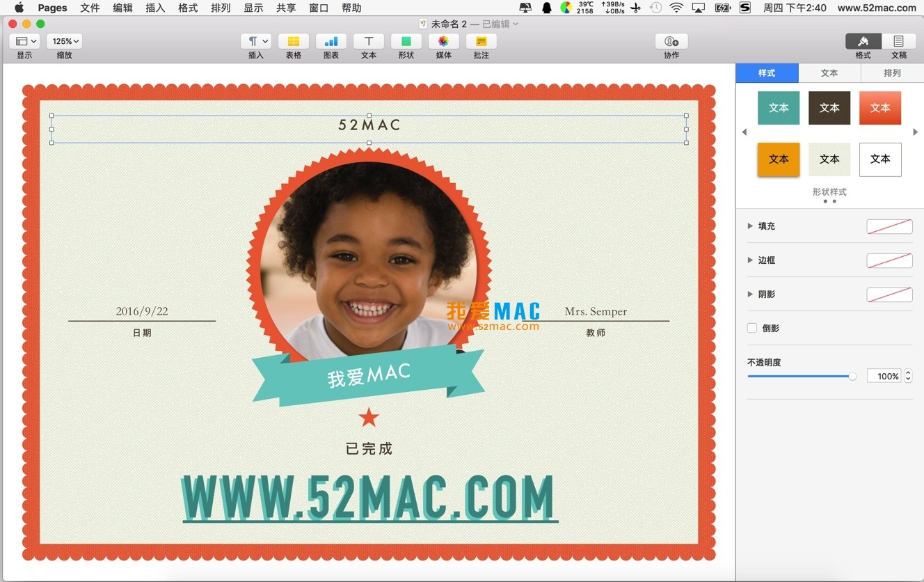Open the 编辑 menu

pyautogui.click(x=122, y=8)
